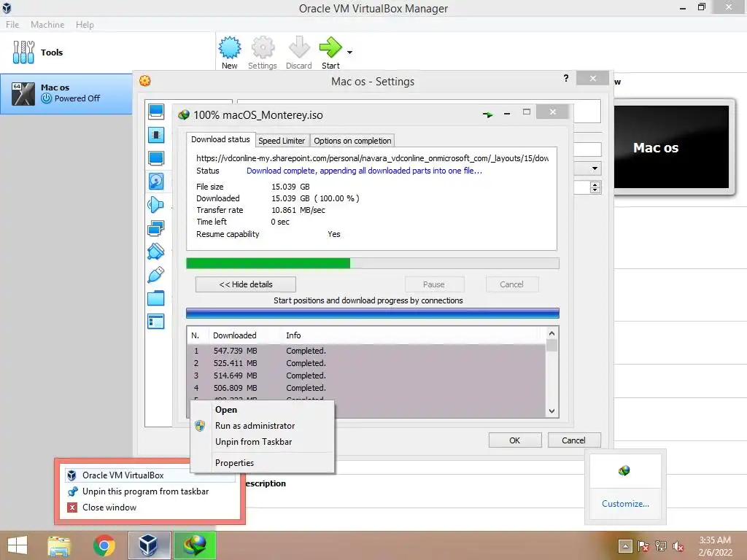Click Cancel in Mac os Settings dialog
Image resolution: width=747 pixels, height=560 pixels.
click(x=574, y=440)
